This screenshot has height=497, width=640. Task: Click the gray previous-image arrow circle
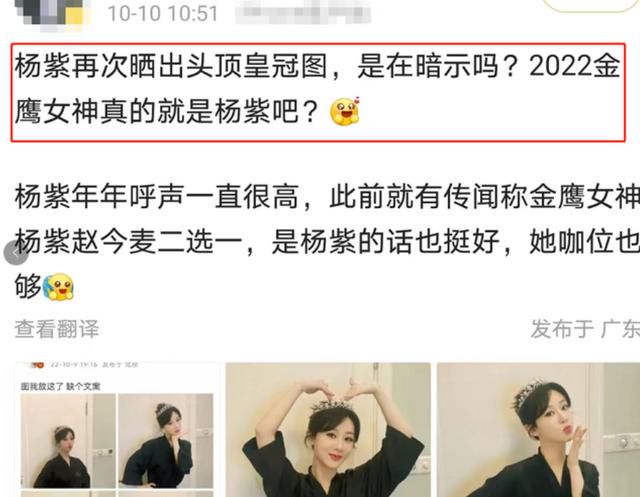click(16, 253)
